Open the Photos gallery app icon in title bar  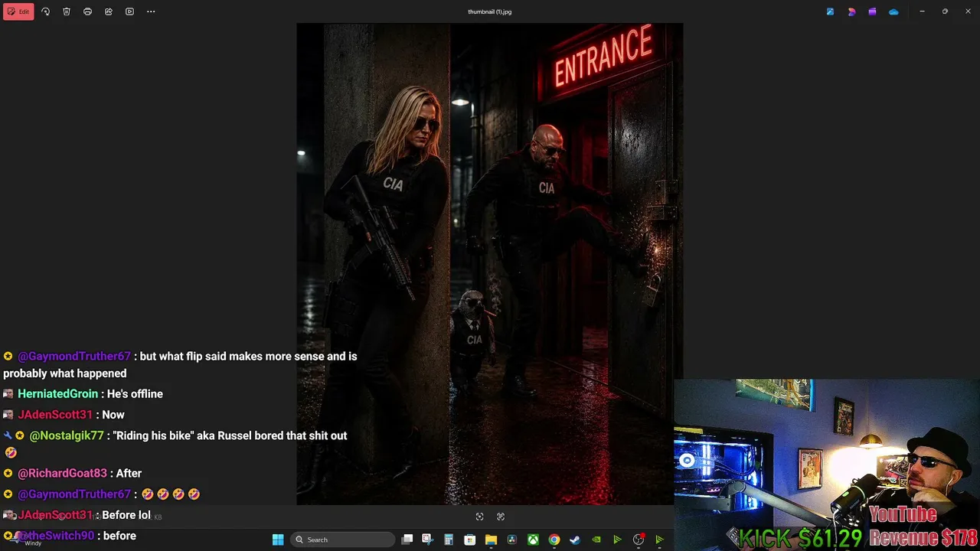coord(830,11)
